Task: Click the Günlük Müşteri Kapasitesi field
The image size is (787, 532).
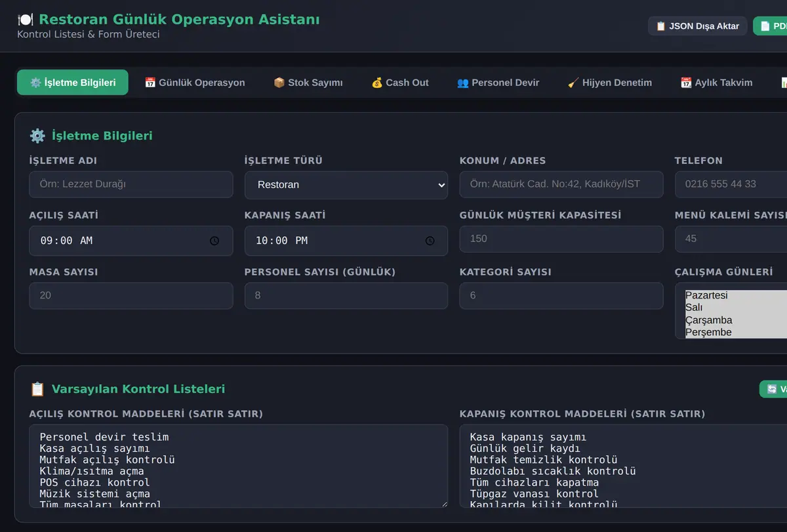Action: click(561, 239)
